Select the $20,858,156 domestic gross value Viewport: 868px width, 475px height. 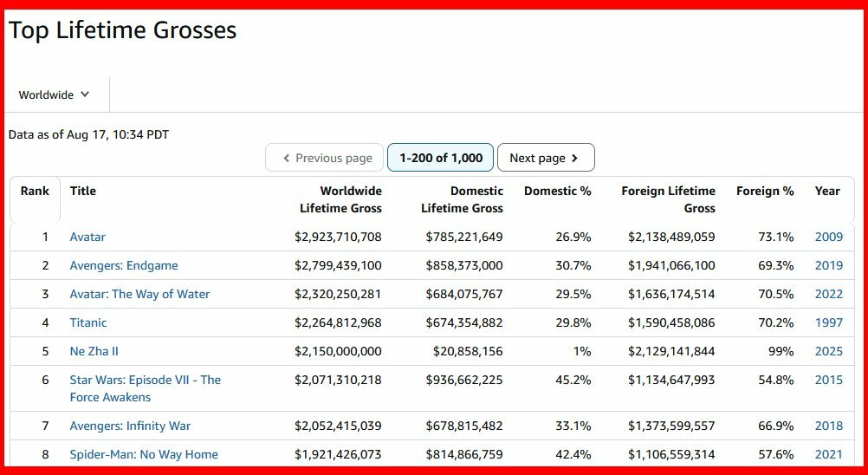(468, 352)
